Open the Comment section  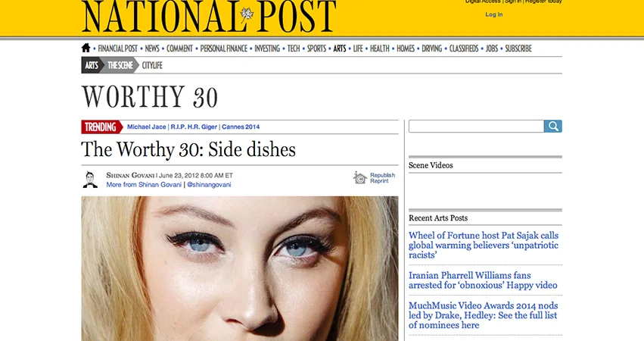(x=179, y=48)
